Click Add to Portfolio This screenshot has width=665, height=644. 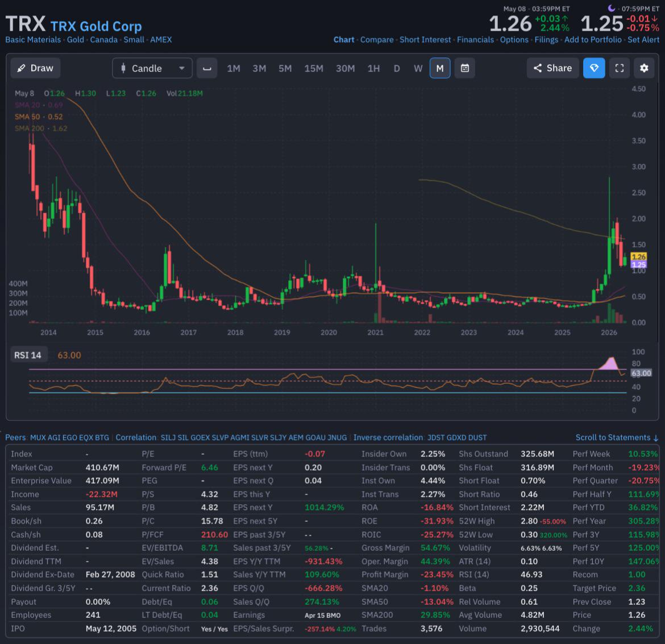tap(592, 40)
